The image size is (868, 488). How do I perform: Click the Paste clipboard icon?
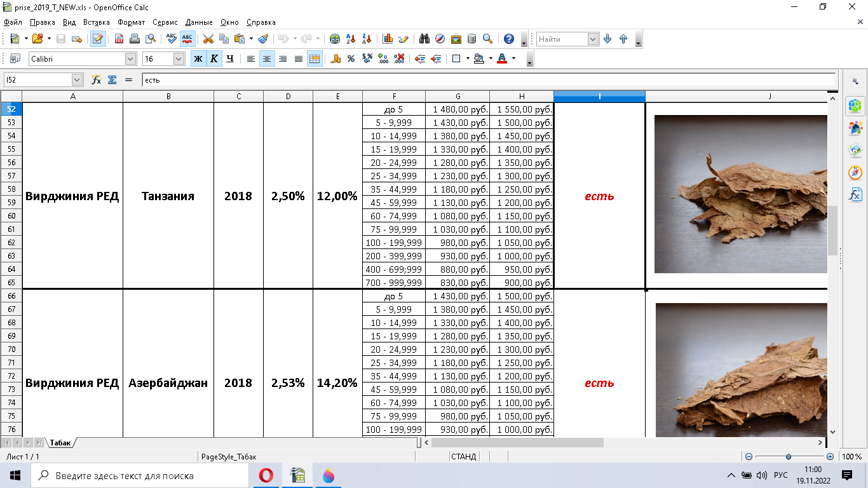coord(240,39)
